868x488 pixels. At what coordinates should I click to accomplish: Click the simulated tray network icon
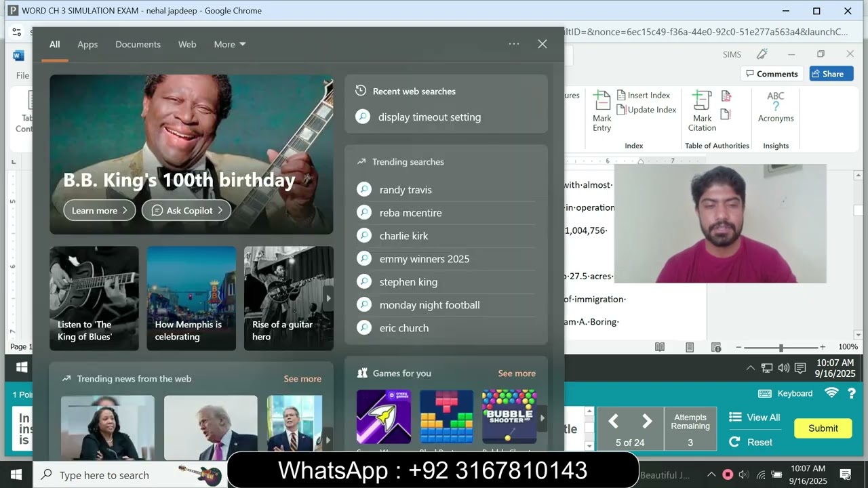[767, 368]
